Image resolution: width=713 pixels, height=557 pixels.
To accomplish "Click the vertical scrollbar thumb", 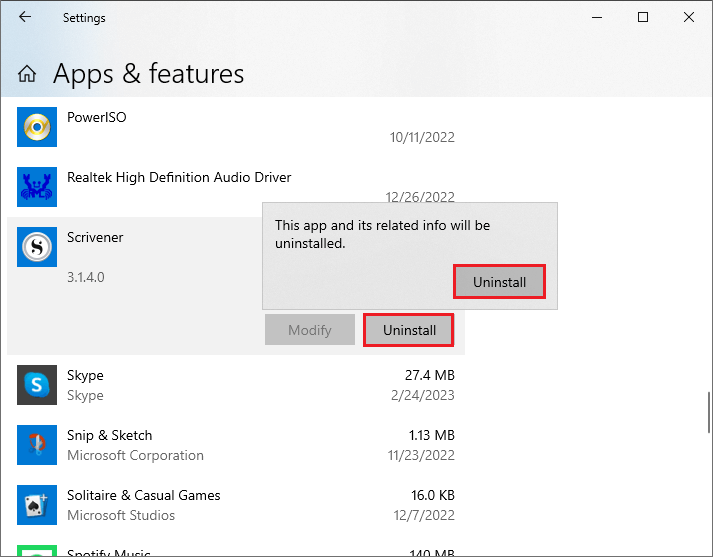I will click(x=708, y=412).
